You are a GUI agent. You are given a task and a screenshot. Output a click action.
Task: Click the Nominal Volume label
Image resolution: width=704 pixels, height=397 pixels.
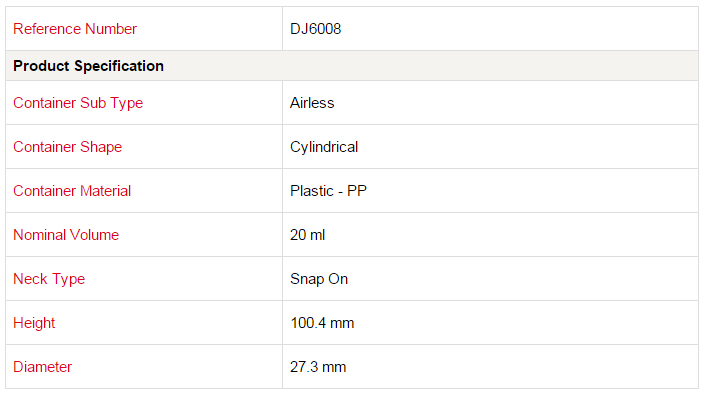66,235
